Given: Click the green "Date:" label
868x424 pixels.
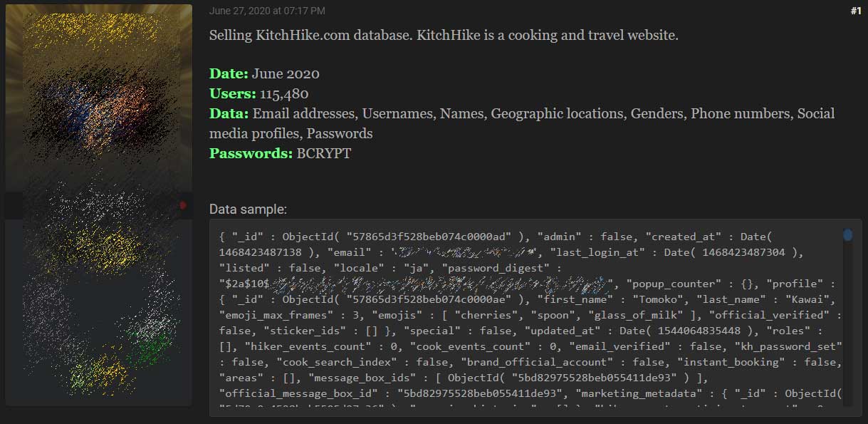Looking at the screenshot, I should coord(229,73).
